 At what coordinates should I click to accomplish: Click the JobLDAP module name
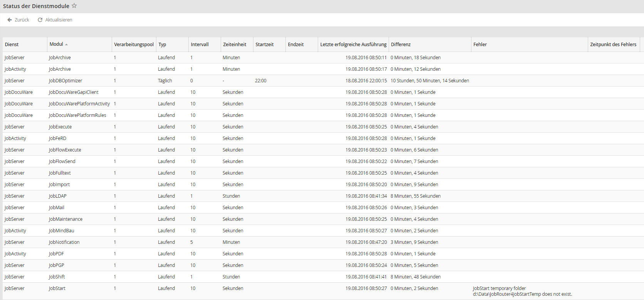coord(57,196)
